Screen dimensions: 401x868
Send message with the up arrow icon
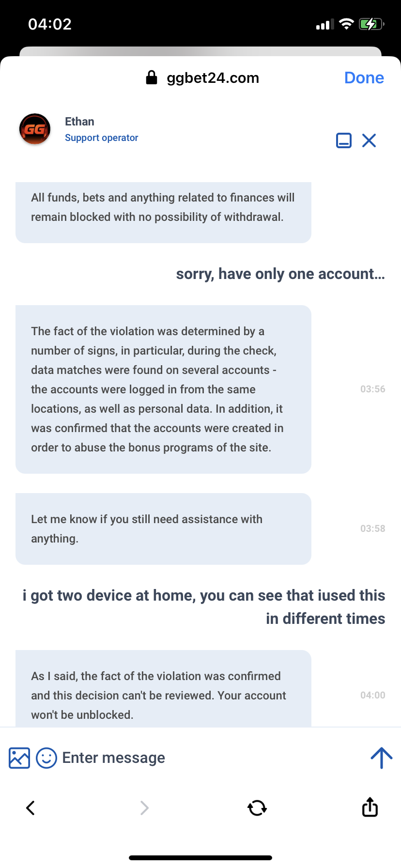click(x=381, y=758)
